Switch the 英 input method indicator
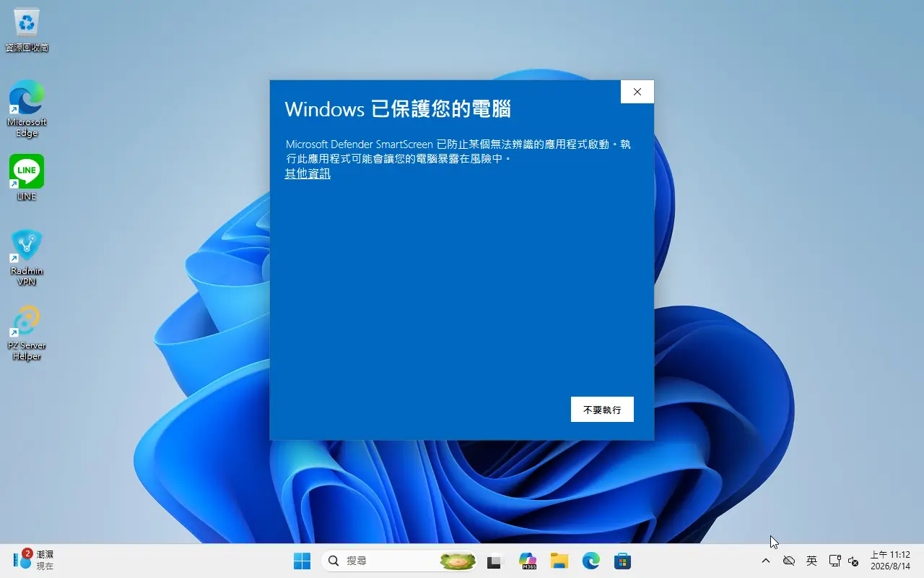The width and height of the screenshot is (924, 578). tap(812, 561)
